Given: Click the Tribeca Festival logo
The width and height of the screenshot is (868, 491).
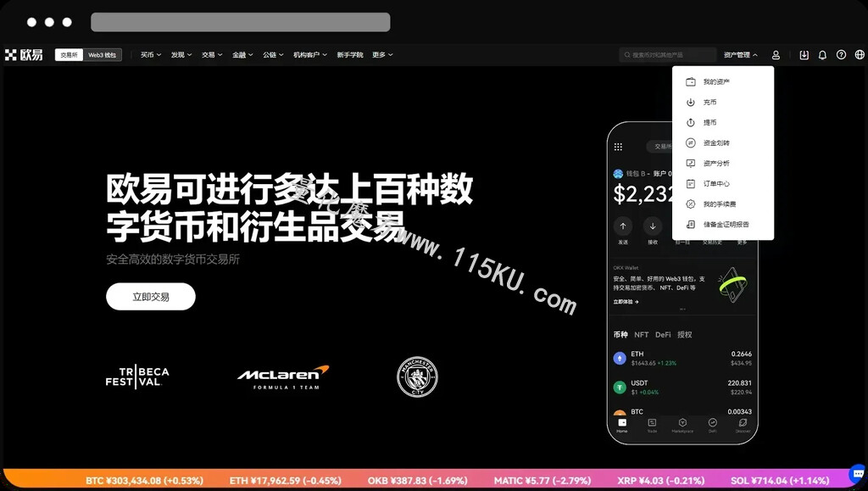Looking at the screenshot, I should [137, 377].
